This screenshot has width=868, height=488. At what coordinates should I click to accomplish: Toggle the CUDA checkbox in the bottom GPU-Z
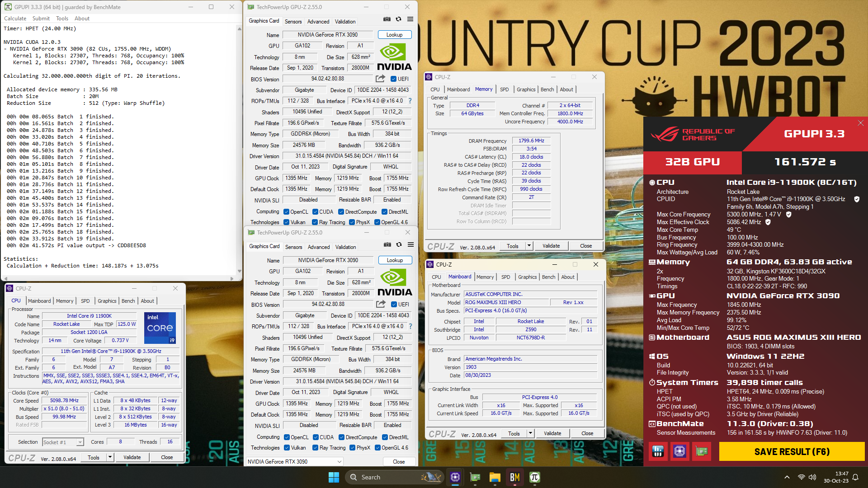pyautogui.click(x=316, y=437)
